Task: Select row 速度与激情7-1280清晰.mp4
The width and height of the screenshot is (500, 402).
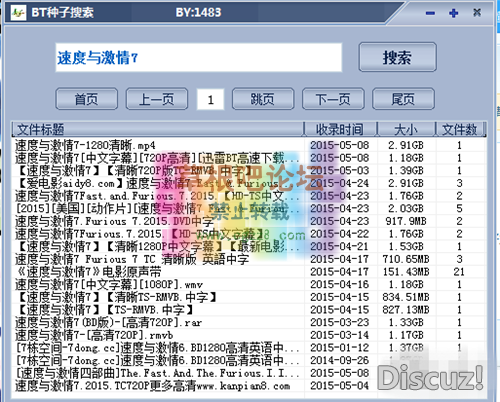Action: (249, 145)
